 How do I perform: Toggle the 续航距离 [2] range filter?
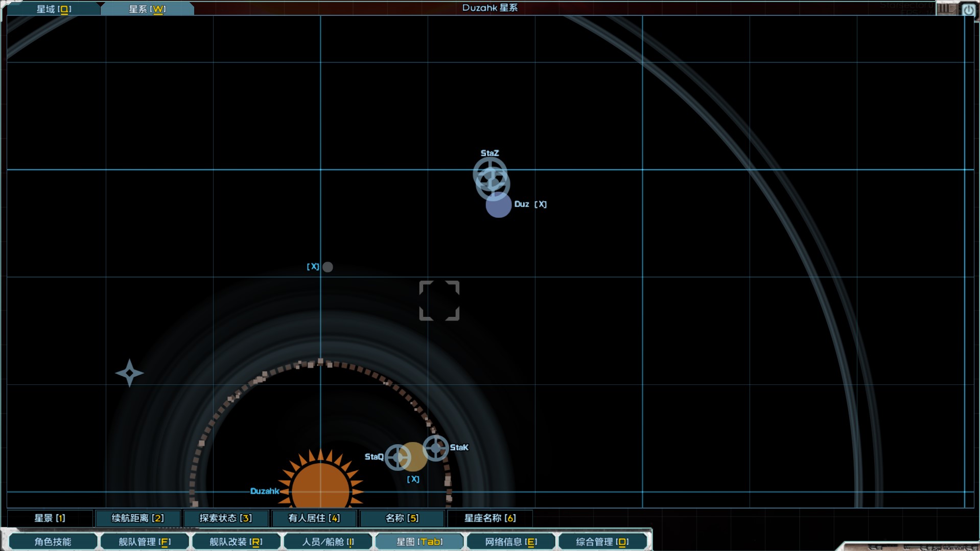click(x=138, y=518)
